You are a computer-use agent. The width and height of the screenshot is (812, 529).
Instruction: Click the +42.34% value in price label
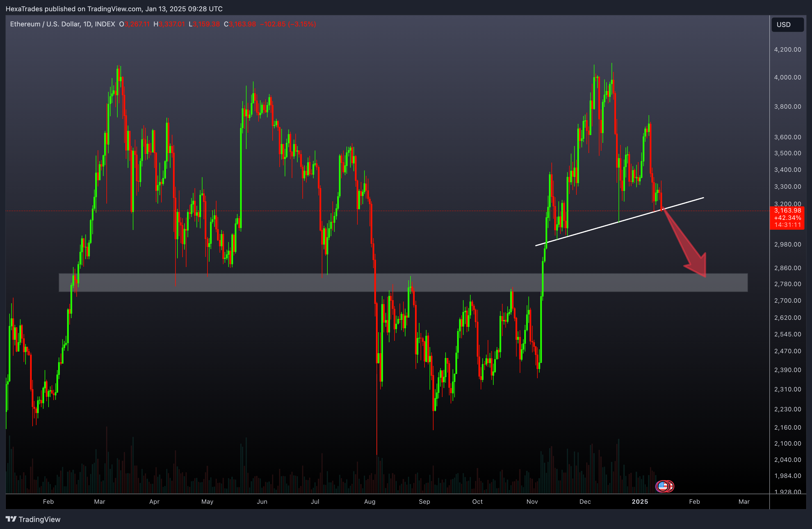pos(788,218)
